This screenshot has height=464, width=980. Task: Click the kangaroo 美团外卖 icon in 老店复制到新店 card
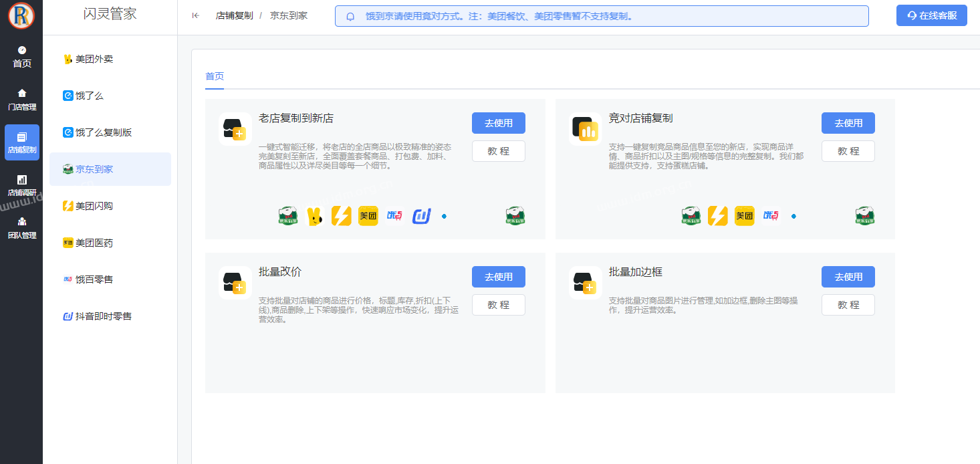tap(315, 216)
